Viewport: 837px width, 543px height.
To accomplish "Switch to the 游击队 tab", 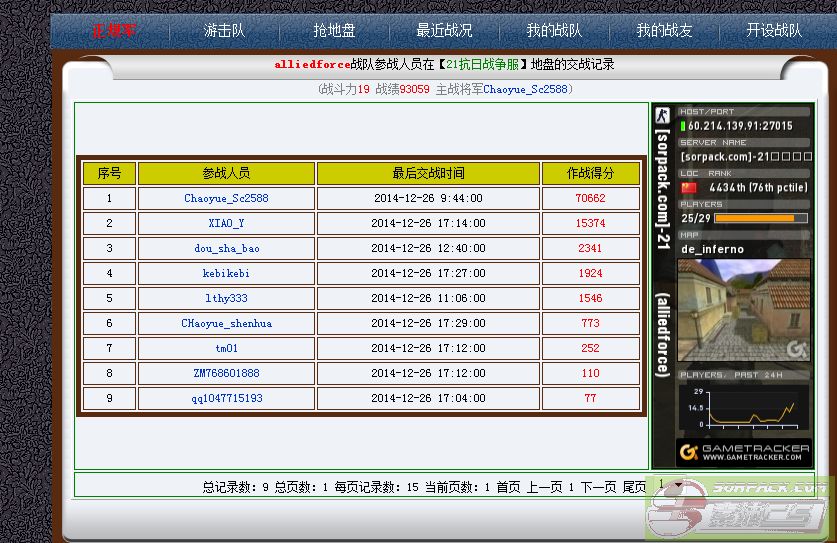I will (224, 31).
